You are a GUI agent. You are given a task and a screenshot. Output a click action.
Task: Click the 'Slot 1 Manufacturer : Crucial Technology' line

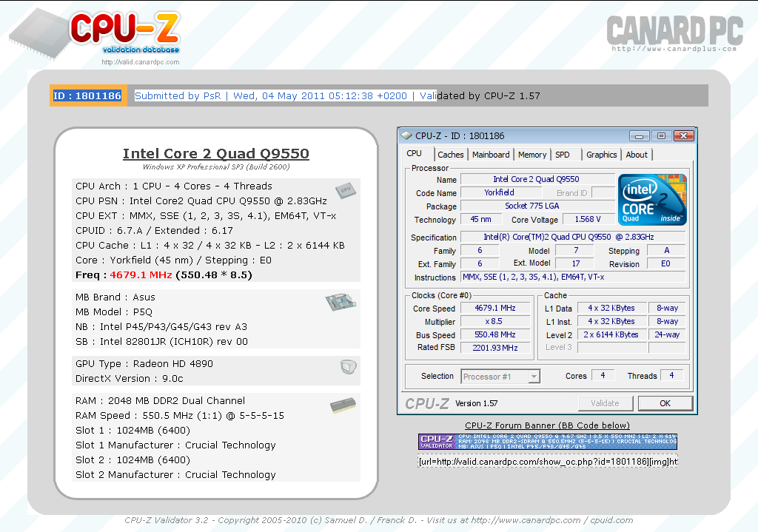point(175,445)
